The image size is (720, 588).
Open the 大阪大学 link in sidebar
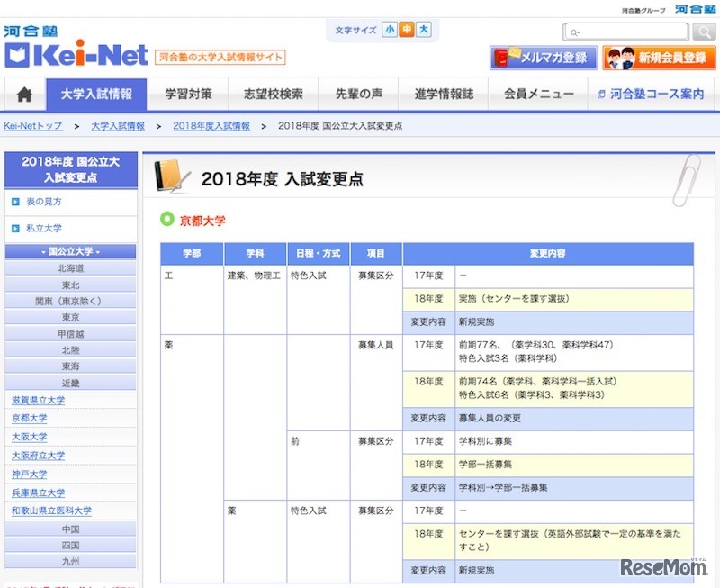tap(30, 437)
